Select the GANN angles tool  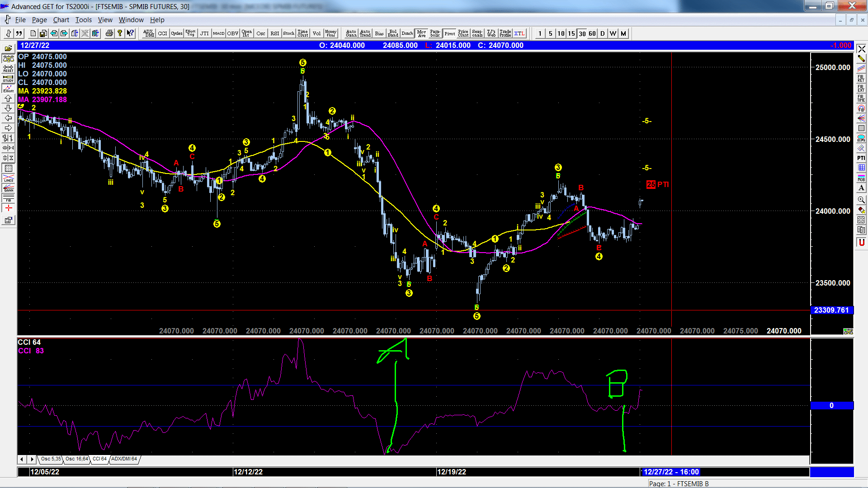coord(8,188)
